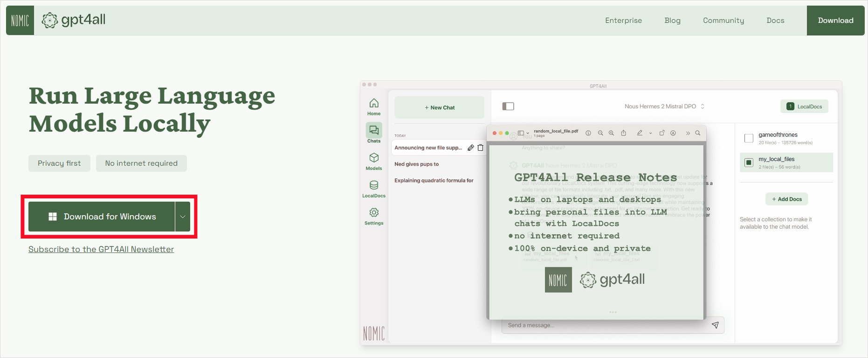This screenshot has width=868, height=358.
Task: Click the PDF share icon
Action: (623, 133)
